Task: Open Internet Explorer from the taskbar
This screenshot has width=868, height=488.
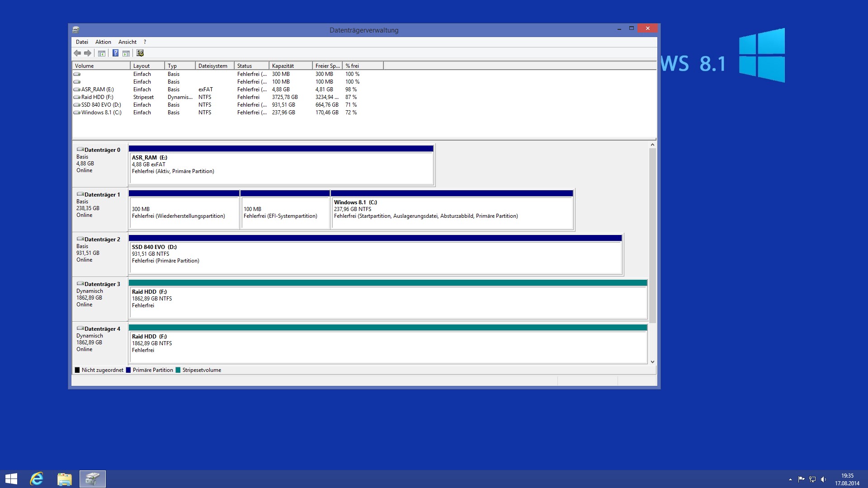Action: pos(37,479)
